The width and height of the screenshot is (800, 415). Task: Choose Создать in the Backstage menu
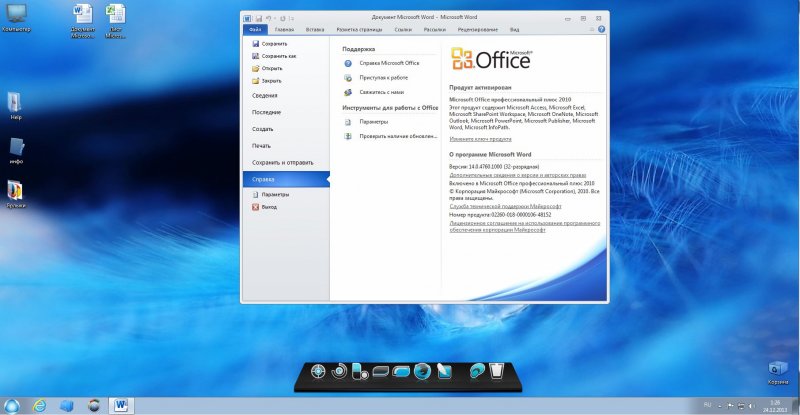(262, 129)
